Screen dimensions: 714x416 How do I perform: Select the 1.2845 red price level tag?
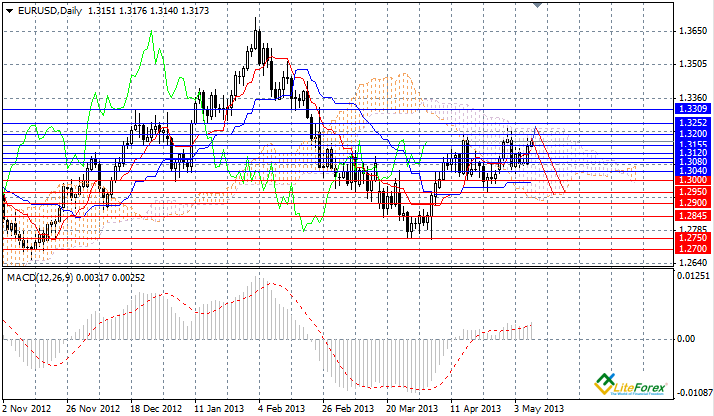693,215
